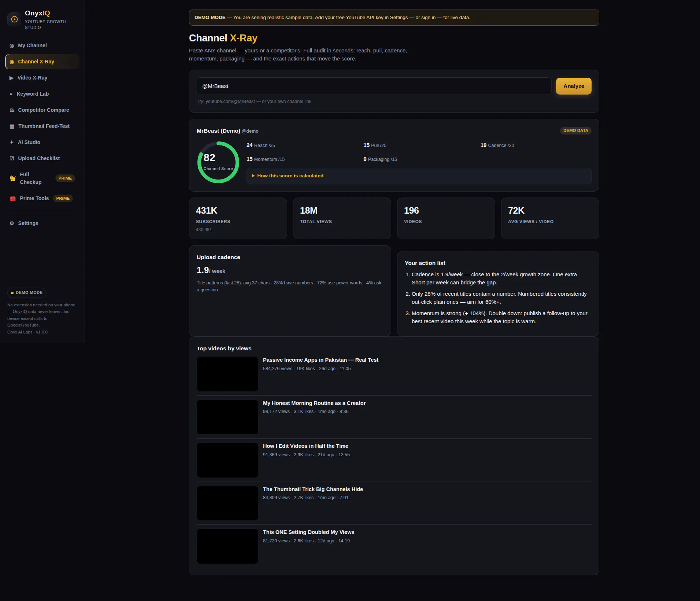This screenshot has height=601, width=700.
Task: Click PRIME badge next to Full Checkup
Action: click(65, 178)
